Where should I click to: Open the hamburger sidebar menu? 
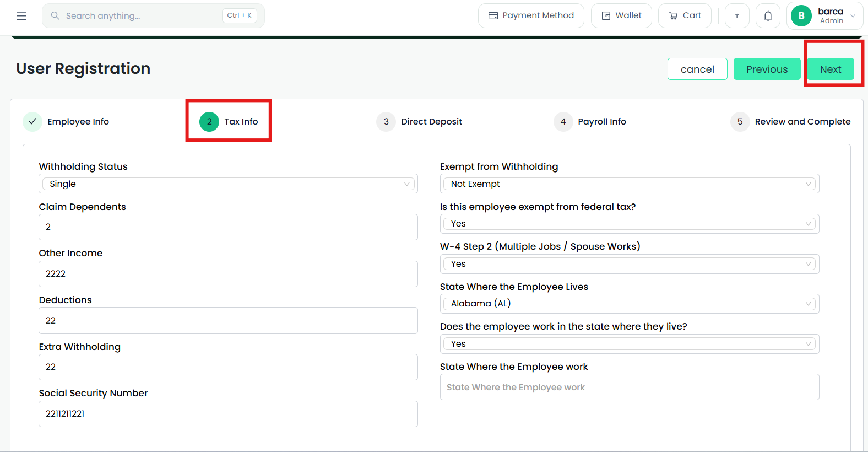coord(22,15)
